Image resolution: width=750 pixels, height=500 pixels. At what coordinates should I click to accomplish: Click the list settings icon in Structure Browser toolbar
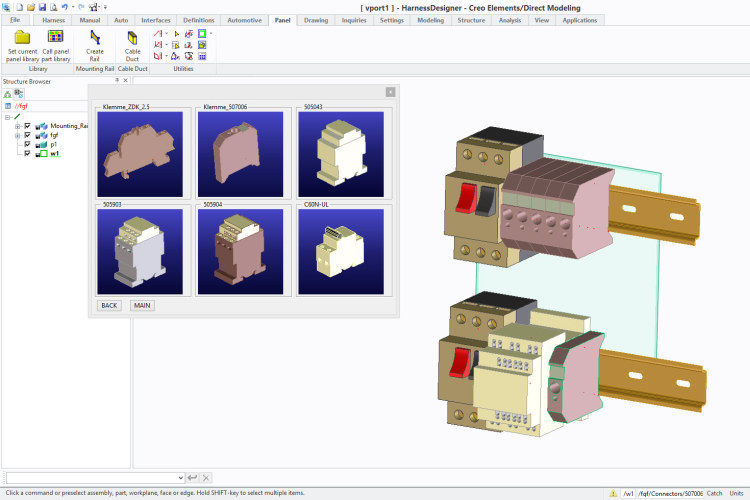(19, 93)
